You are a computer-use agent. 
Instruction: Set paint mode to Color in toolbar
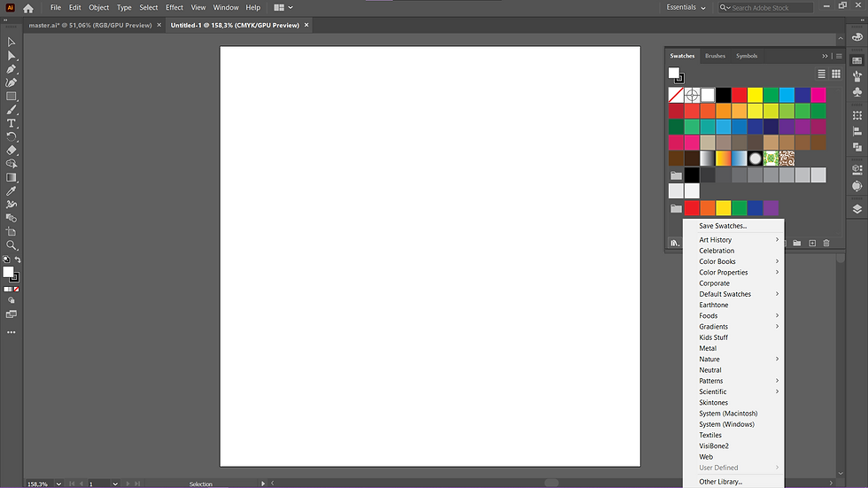[x=6, y=290]
